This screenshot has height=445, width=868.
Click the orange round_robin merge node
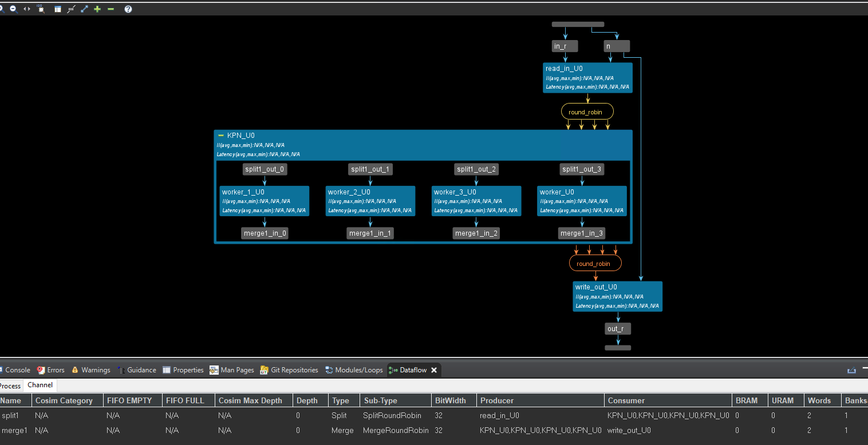pyautogui.click(x=595, y=263)
